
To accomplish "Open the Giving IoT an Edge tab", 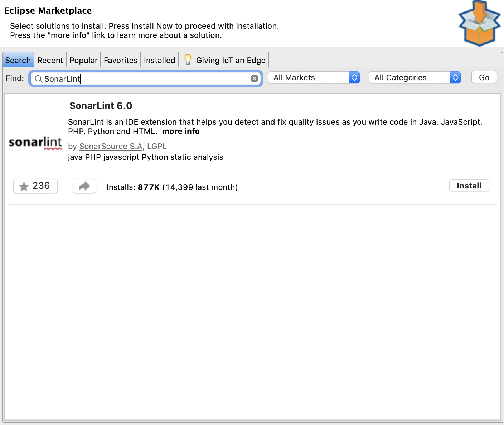I will pos(224,60).
